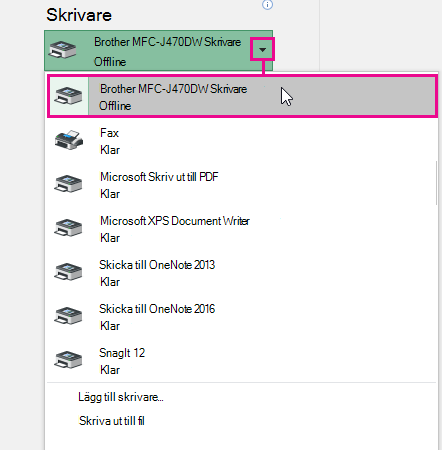Select Skicka till OneNote 2013
Image resolution: width=442 pixels, height=450 pixels.
242,273
